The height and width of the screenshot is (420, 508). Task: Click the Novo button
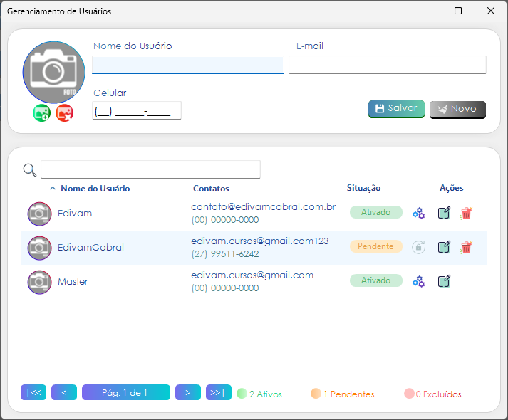pos(457,110)
